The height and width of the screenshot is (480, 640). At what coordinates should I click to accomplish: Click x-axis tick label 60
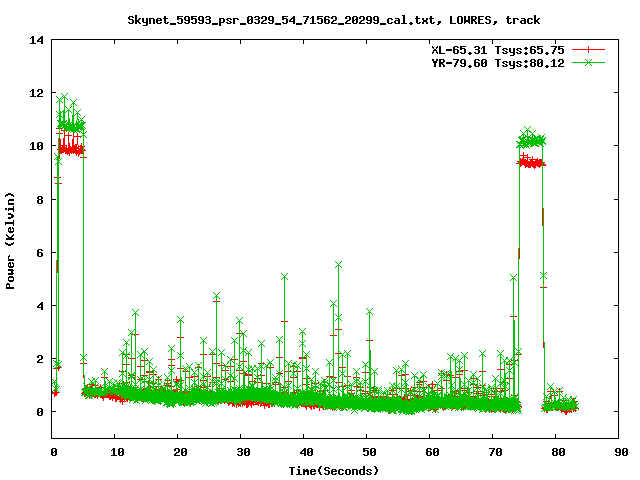pyautogui.click(x=432, y=452)
